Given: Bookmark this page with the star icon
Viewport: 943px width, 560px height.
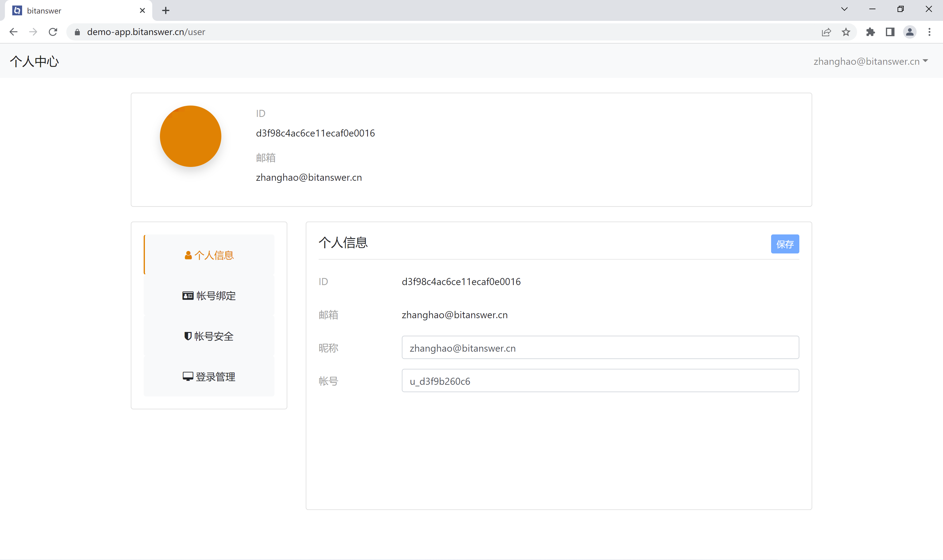Looking at the screenshot, I should pos(846,32).
